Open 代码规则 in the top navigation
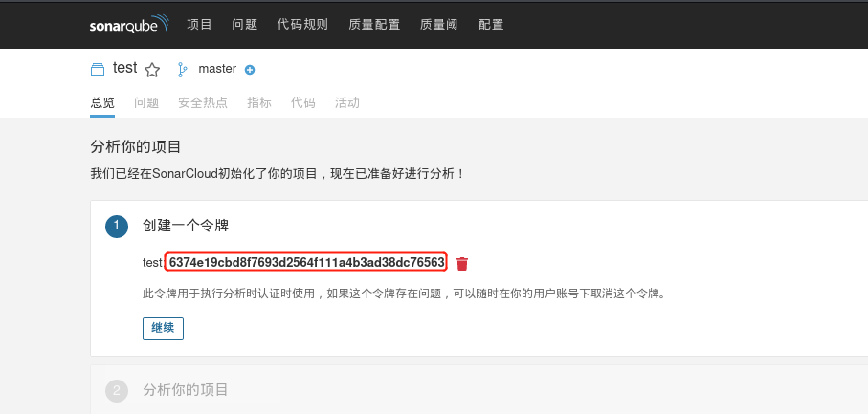Image resolution: width=868 pixels, height=414 pixels. tap(302, 24)
